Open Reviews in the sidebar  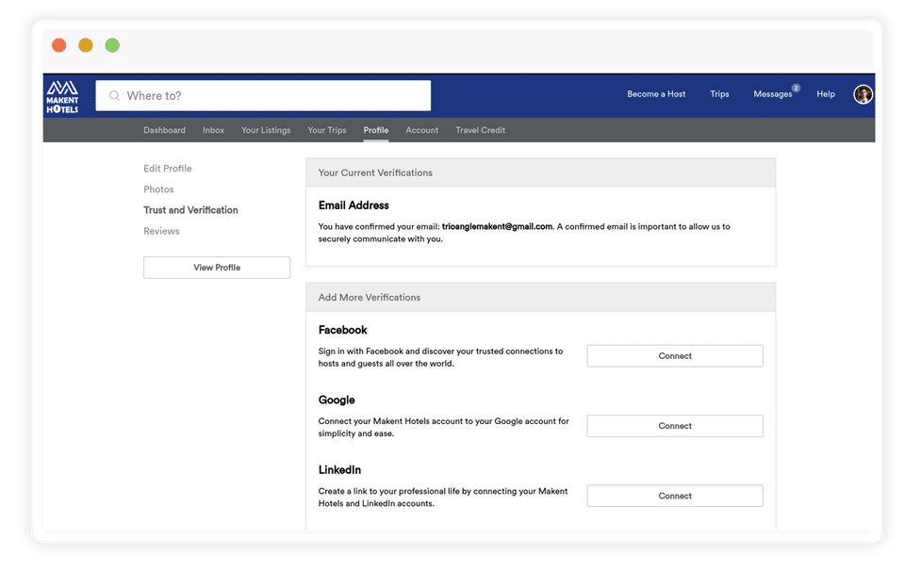pos(161,231)
